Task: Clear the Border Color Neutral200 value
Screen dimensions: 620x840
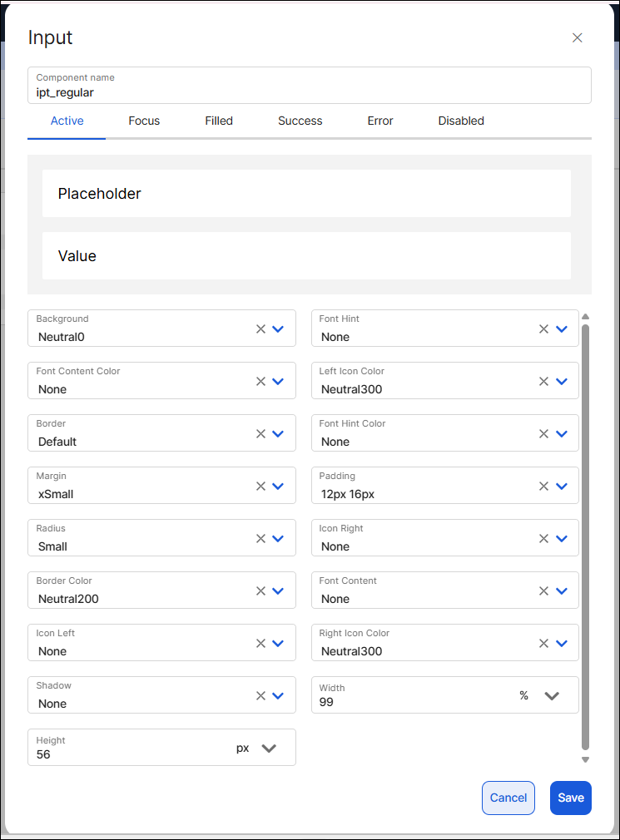Action: coord(260,590)
